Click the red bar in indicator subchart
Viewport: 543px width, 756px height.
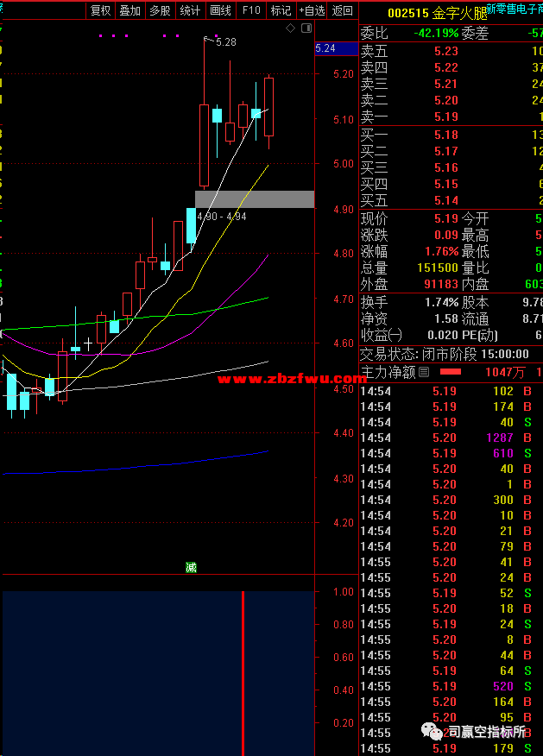(x=243, y=672)
